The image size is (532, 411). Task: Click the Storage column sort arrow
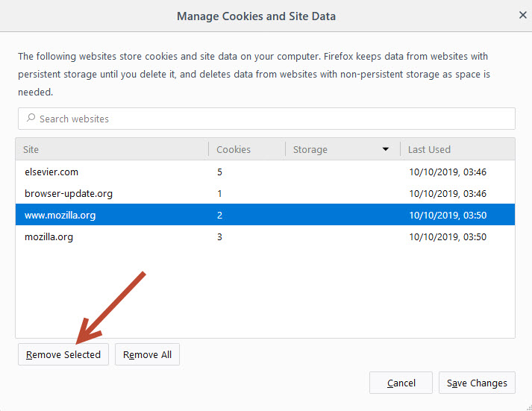(x=386, y=149)
